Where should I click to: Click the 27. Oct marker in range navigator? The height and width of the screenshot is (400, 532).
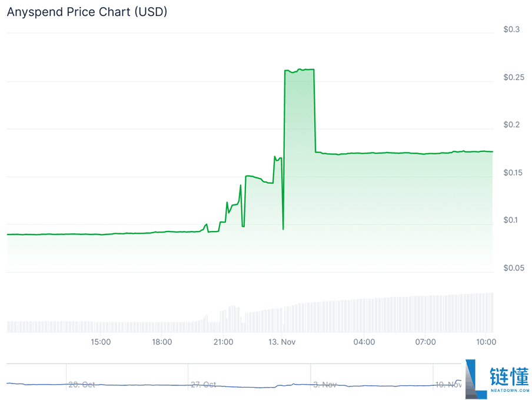(204, 385)
